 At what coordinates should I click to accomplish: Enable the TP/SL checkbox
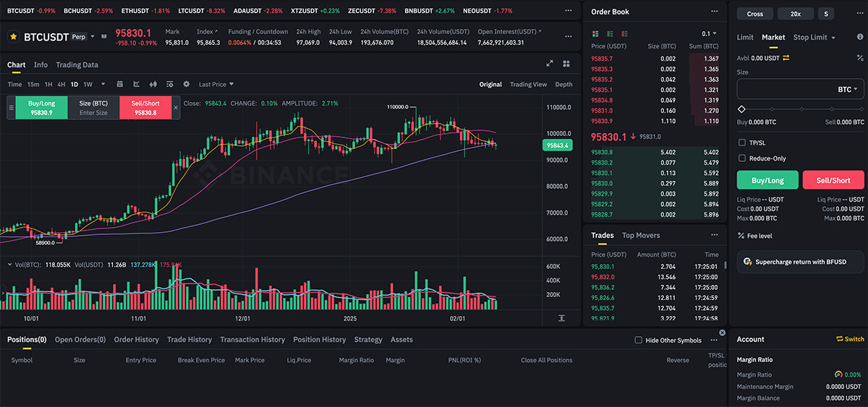coord(742,142)
